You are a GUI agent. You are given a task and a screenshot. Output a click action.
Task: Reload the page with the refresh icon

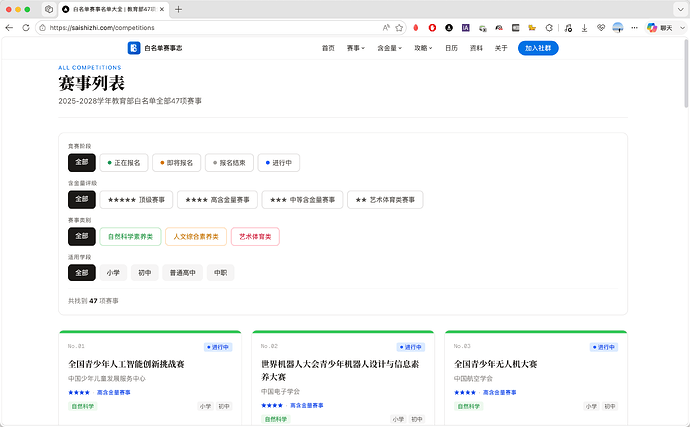click(x=26, y=28)
